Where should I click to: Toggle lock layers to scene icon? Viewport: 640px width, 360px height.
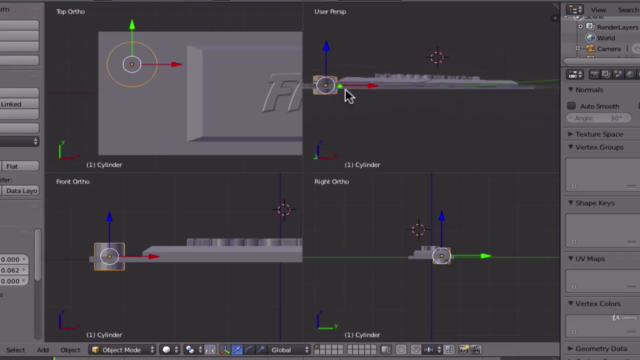tap(386, 350)
